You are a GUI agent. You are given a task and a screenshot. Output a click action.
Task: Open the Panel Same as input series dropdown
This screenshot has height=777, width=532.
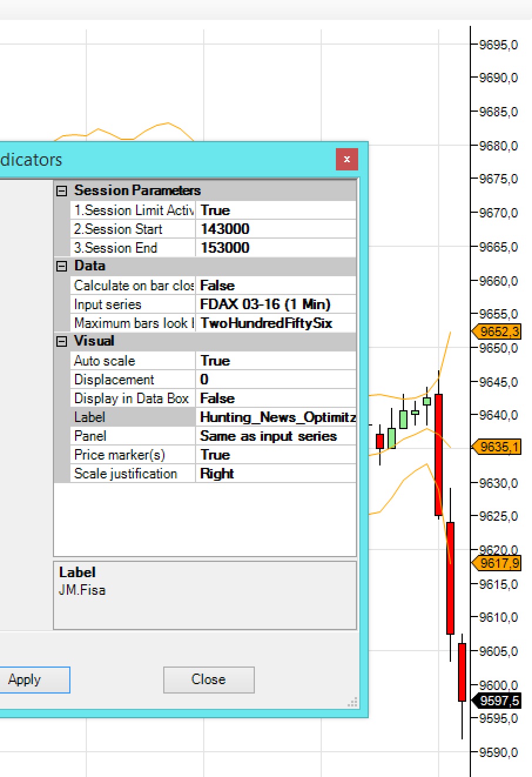pos(275,436)
